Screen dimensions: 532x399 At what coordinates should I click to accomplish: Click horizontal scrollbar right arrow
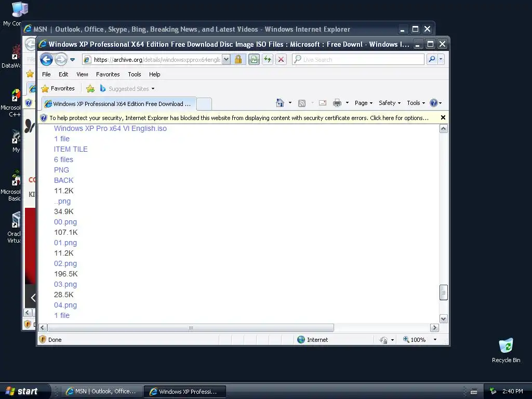pyautogui.click(x=435, y=328)
